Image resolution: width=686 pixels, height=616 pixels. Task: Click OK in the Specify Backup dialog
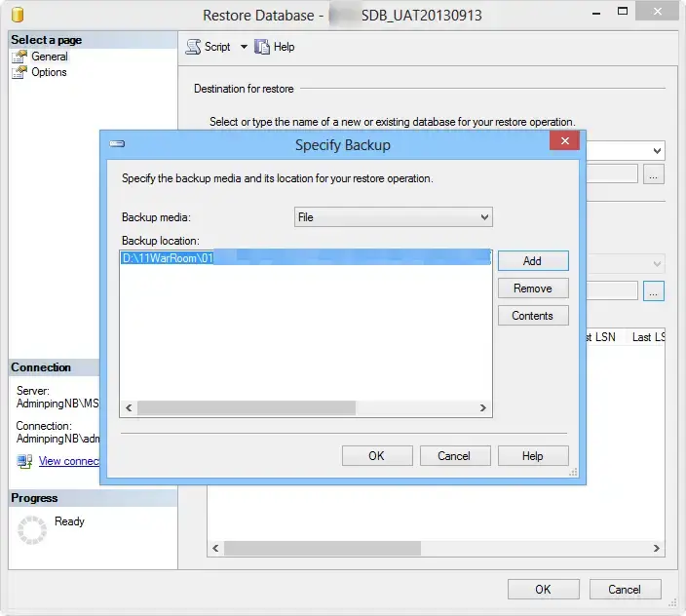point(377,456)
